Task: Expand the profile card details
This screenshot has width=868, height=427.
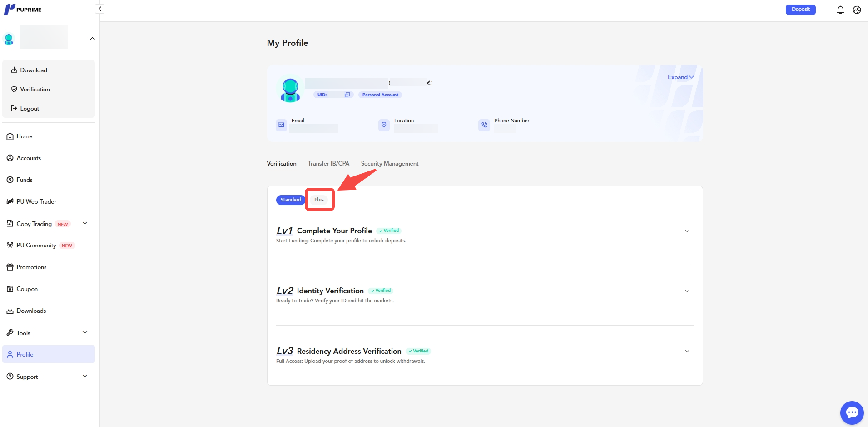Action: tap(680, 77)
